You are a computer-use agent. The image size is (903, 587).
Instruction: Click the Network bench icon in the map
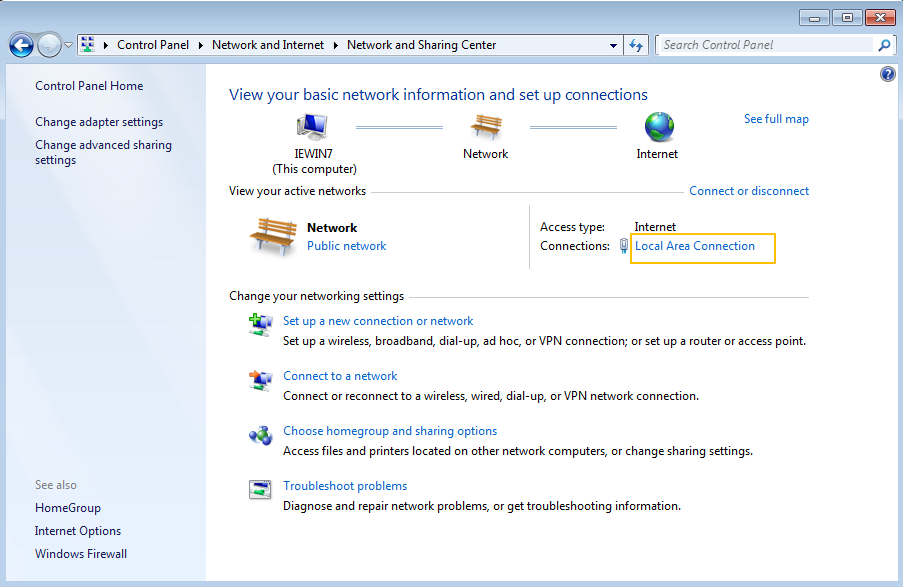(485, 127)
